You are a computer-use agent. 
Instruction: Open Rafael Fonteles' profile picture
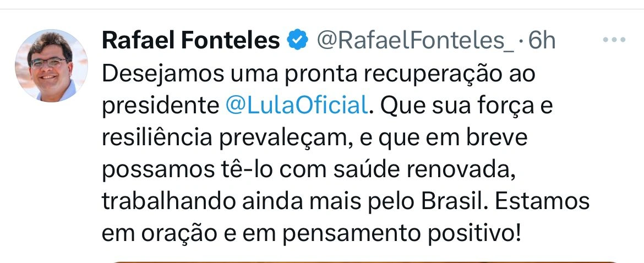[51, 66]
